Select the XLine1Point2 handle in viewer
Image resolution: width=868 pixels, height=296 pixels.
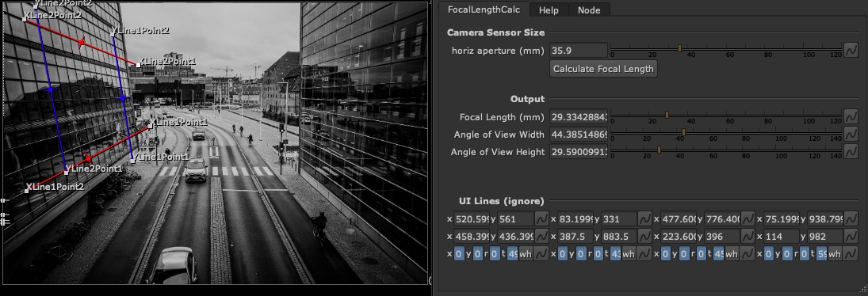coord(27,191)
